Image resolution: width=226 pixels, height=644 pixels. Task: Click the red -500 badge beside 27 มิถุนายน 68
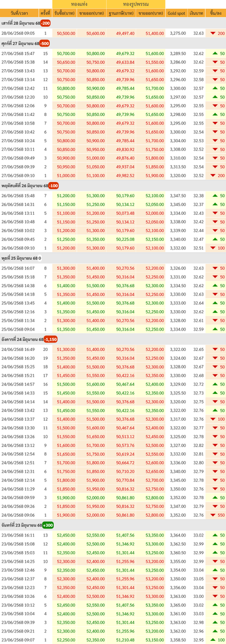[44, 43]
